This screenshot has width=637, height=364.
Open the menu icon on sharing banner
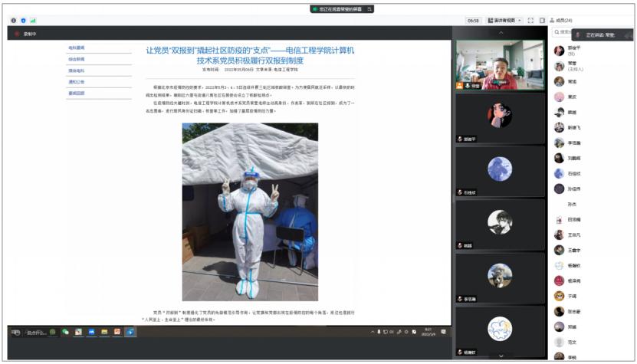click(x=369, y=9)
